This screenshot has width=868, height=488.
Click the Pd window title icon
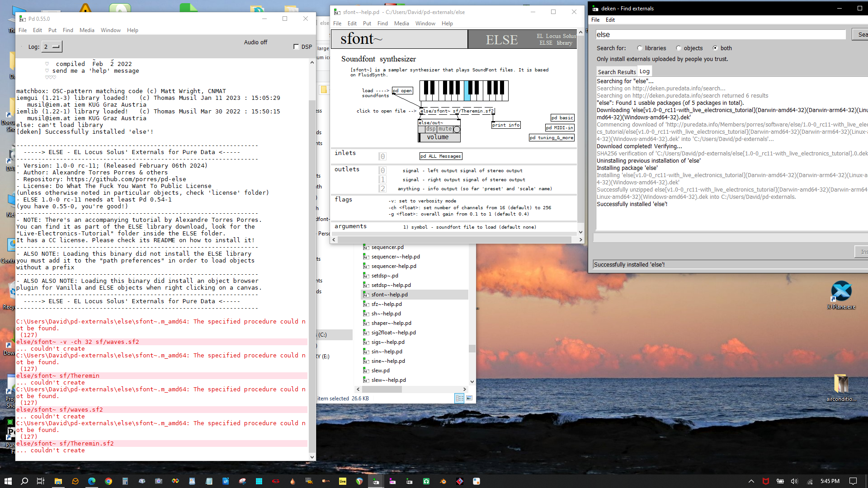[x=22, y=19]
